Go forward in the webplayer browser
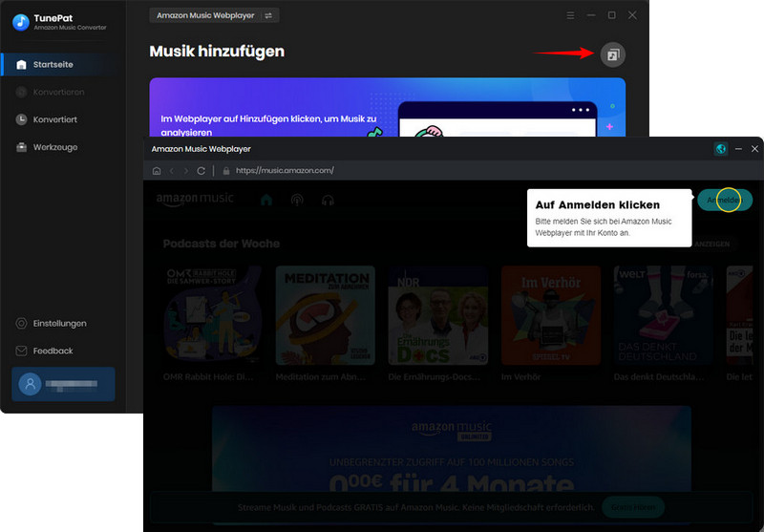This screenshot has width=764, height=532. click(x=185, y=171)
